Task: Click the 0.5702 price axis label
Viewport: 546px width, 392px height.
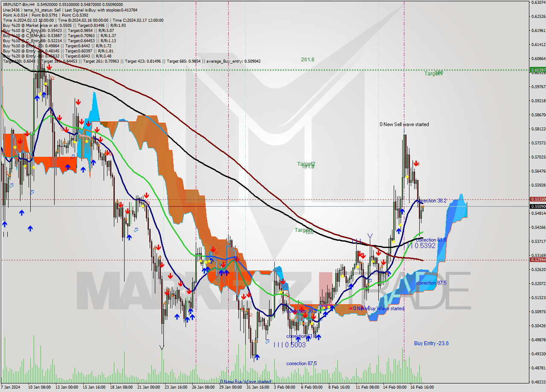Action: click(x=538, y=157)
